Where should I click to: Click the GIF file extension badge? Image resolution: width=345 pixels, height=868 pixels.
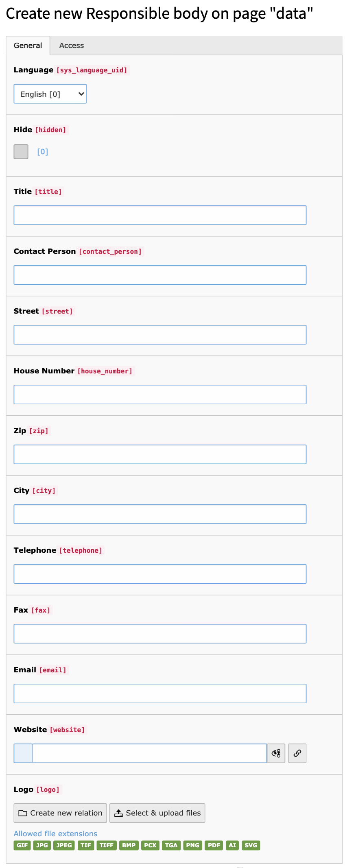click(x=22, y=845)
